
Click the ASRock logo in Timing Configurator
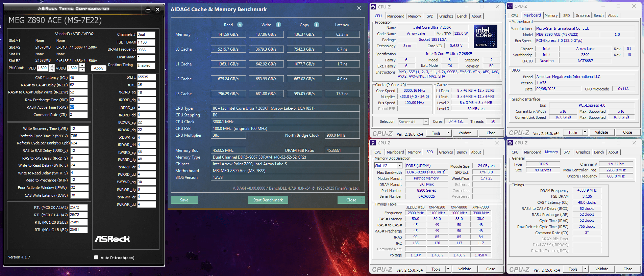pos(112,239)
